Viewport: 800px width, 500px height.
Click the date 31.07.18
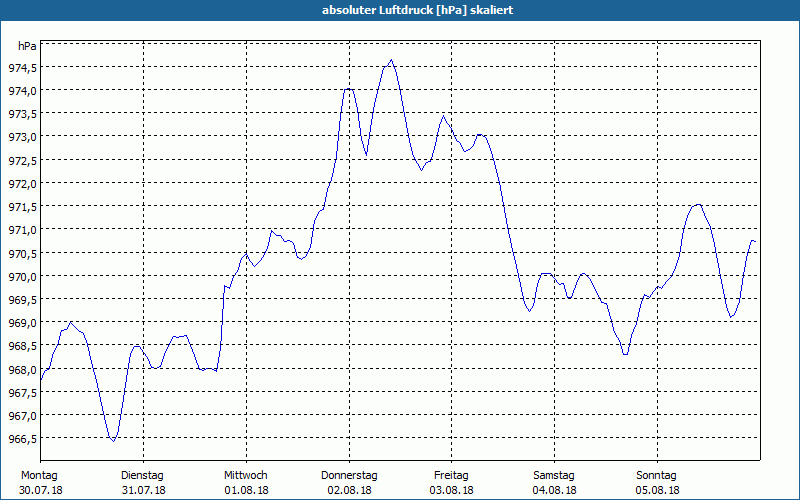click(x=143, y=490)
